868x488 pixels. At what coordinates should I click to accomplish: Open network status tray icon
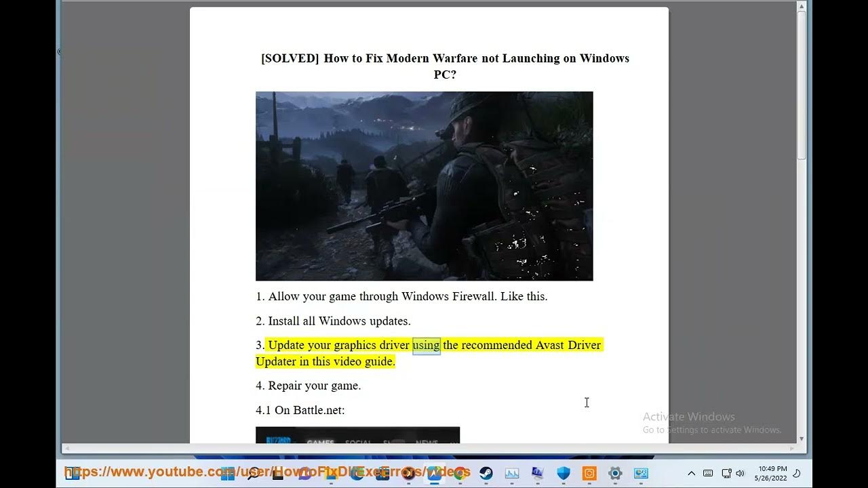[726, 473]
